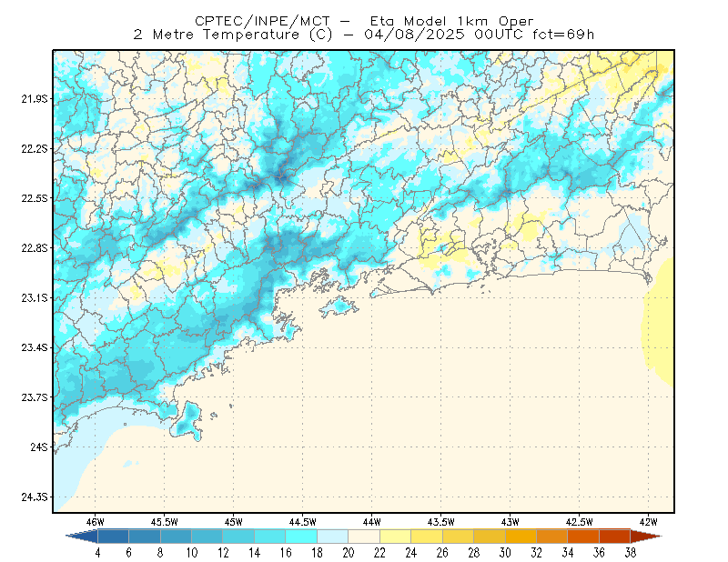The image size is (728, 562).
Task: Click the left blue arrow of color bar
Action: (x=82, y=537)
